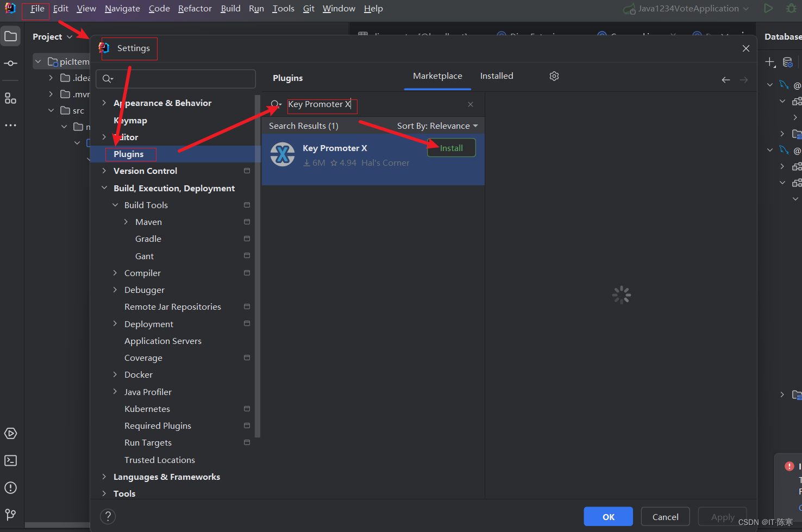Click the green Run button icon
802x532 pixels.
pyautogui.click(x=768, y=8)
